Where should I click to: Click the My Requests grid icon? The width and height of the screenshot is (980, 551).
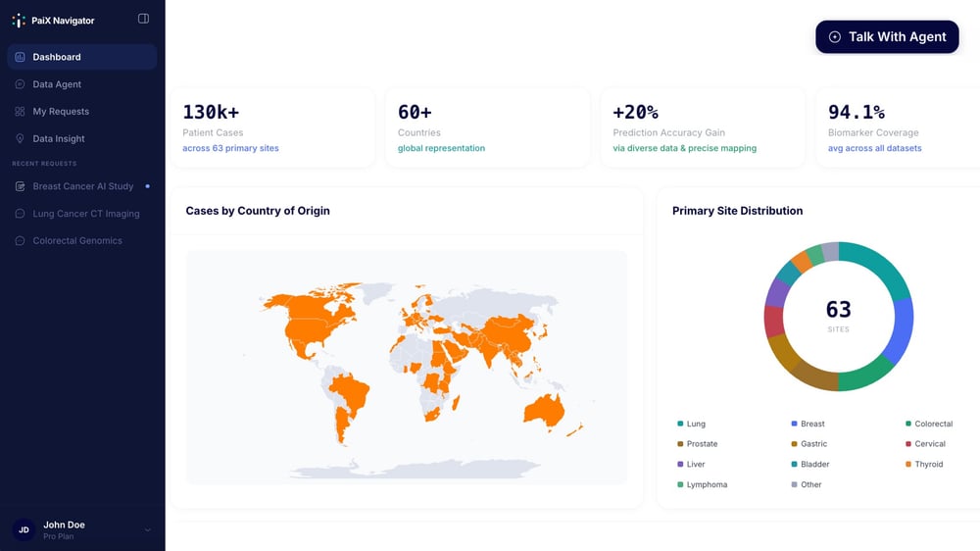pyautogui.click(x=21, y=112)
